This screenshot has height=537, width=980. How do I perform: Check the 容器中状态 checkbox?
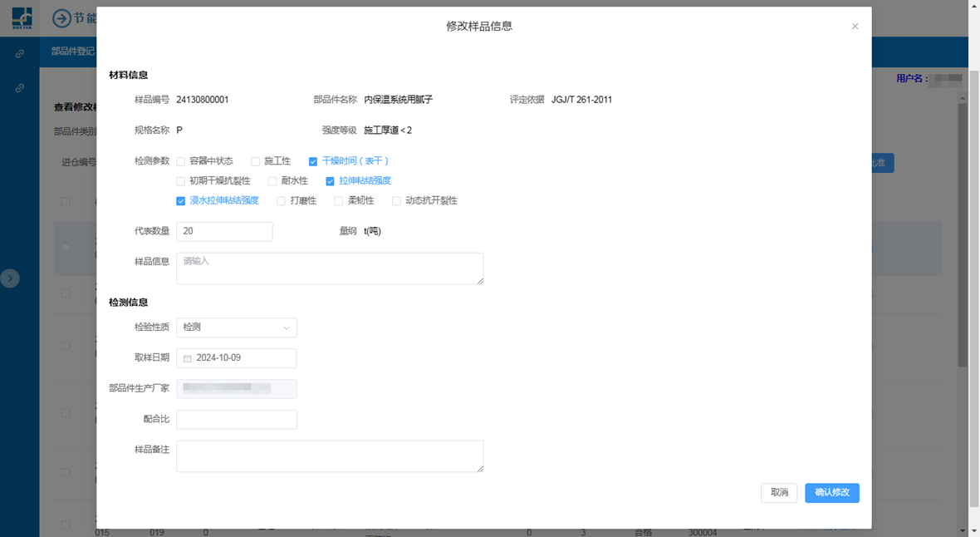pos(181,161)
